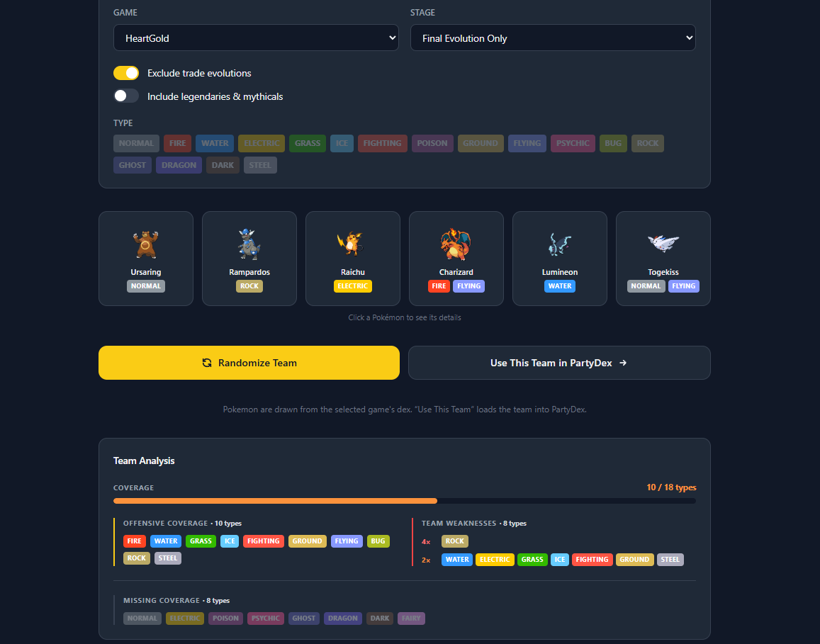Click the Ursaring name label
Image resolution: width=820 pixels, height=644 pixels.
(146, 272)
